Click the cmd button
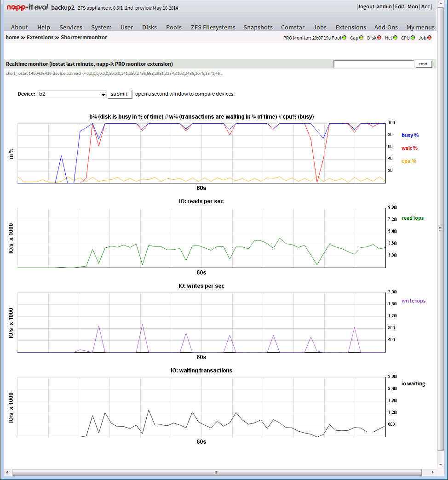448x480 pixels. [423, 64]
